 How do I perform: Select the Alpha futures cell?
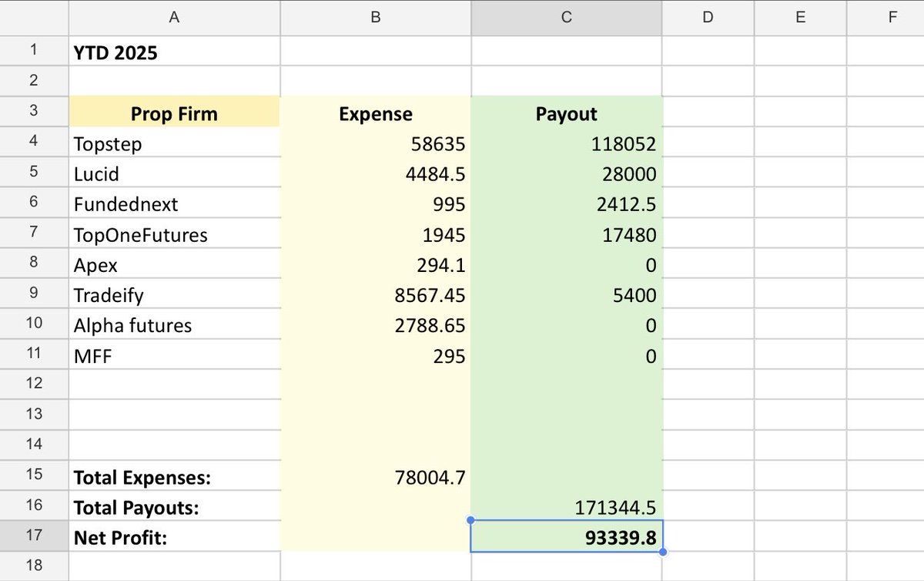[175, 325]
